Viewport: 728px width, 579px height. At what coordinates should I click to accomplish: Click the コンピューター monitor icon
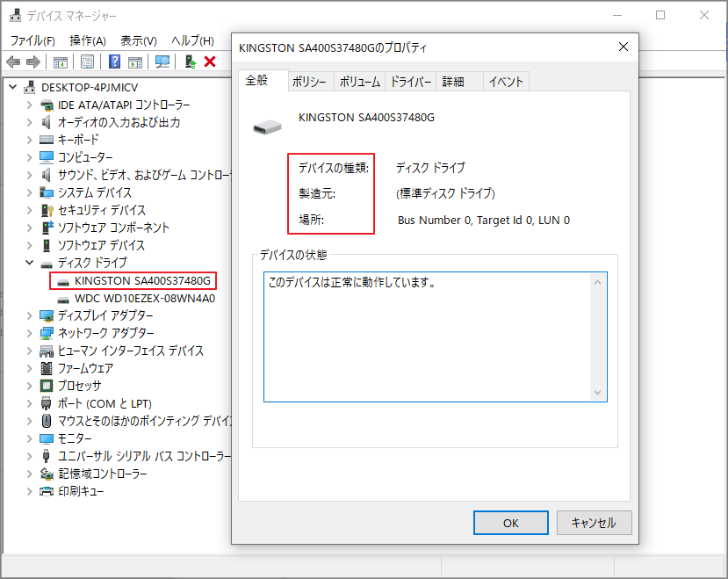coord(47,157)
